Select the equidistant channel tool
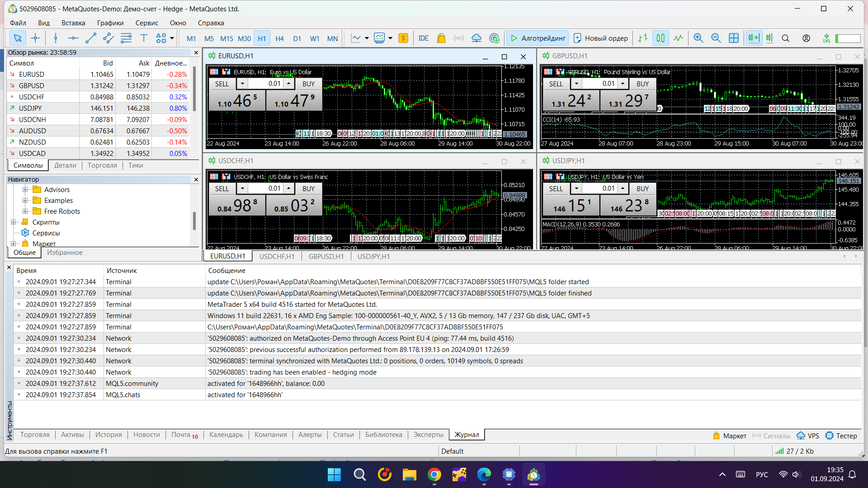 [108, 38]
